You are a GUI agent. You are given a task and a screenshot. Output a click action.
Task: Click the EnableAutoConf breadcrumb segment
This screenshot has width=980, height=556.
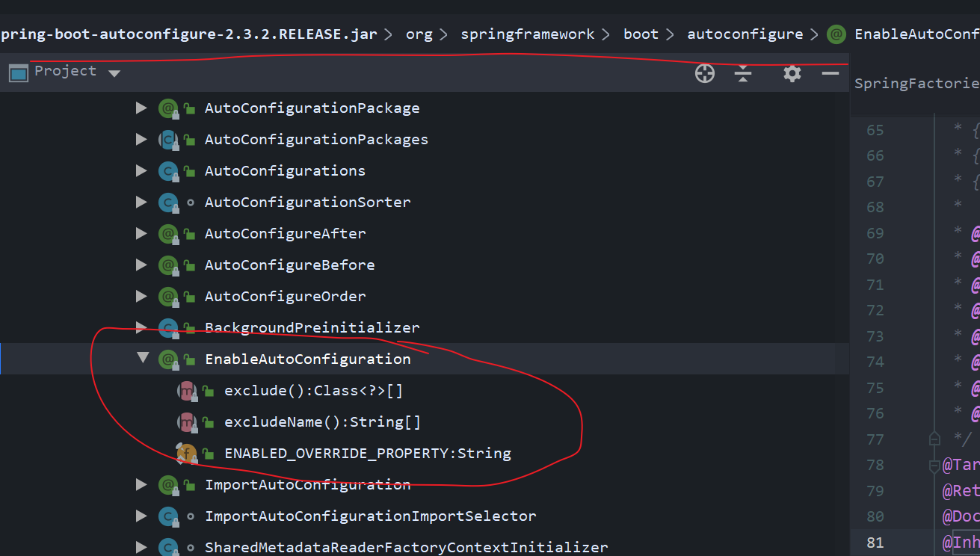[917, 34]
